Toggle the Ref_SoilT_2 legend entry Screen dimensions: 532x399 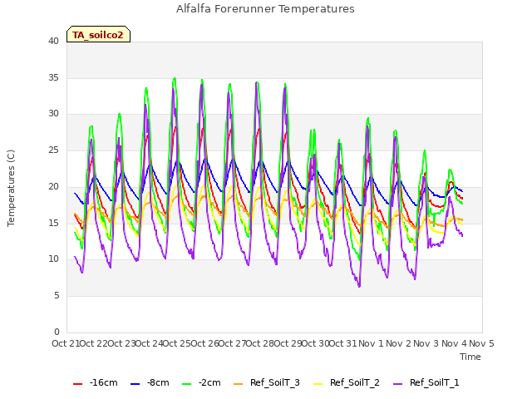347,382
